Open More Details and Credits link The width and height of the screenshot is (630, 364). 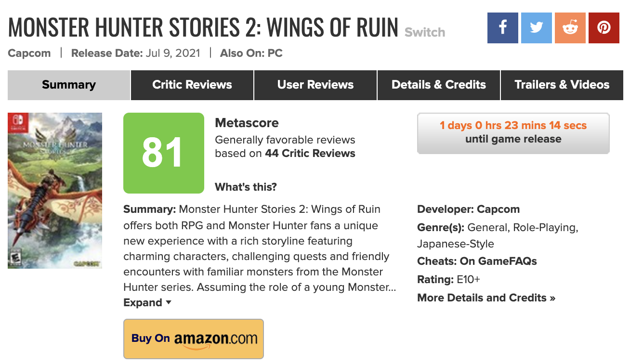pos(486,298)
